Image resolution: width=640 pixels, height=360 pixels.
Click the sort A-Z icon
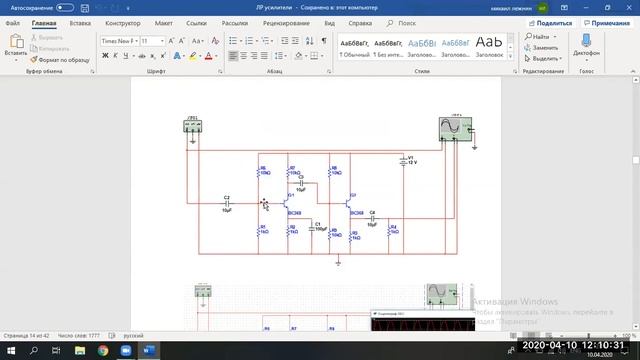pyautogui.click(x=310, y=41)
